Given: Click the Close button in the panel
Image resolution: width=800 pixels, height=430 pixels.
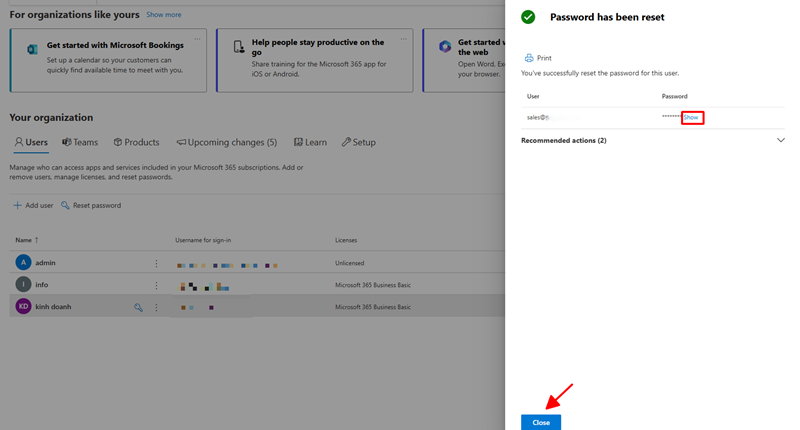Looking at the screenshot, I should pos(541,422).
